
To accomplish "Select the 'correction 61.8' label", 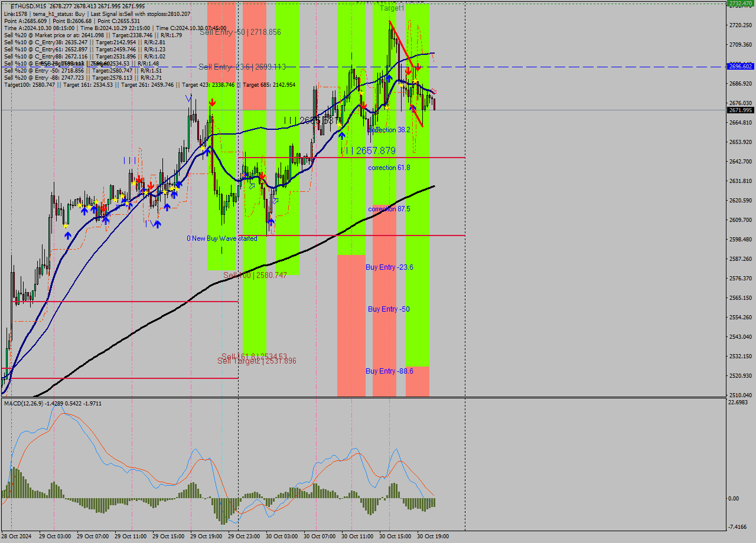I will pos(389,168).
